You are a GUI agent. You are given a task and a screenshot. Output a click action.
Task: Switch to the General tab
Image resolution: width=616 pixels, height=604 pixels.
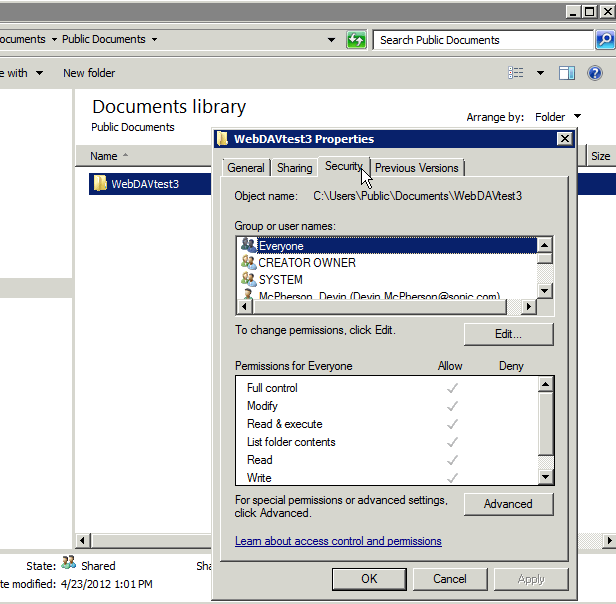(245, 168)
